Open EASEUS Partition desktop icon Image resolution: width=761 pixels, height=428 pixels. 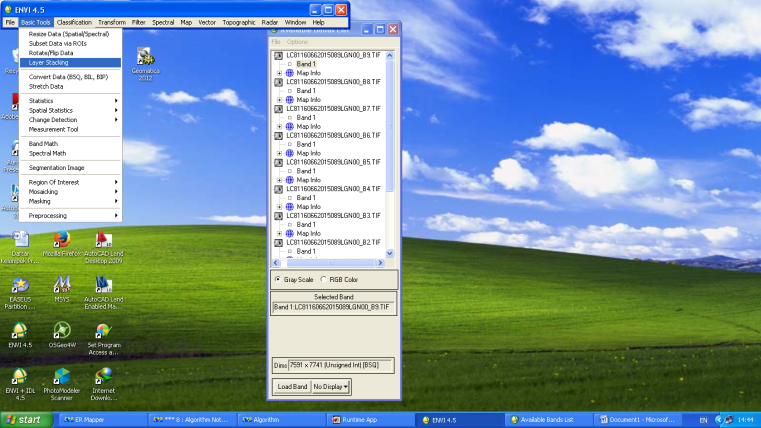(x=20, y=293)
